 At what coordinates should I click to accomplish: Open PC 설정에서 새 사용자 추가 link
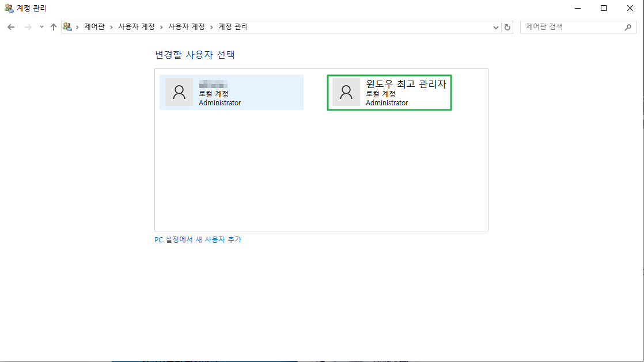198,239
